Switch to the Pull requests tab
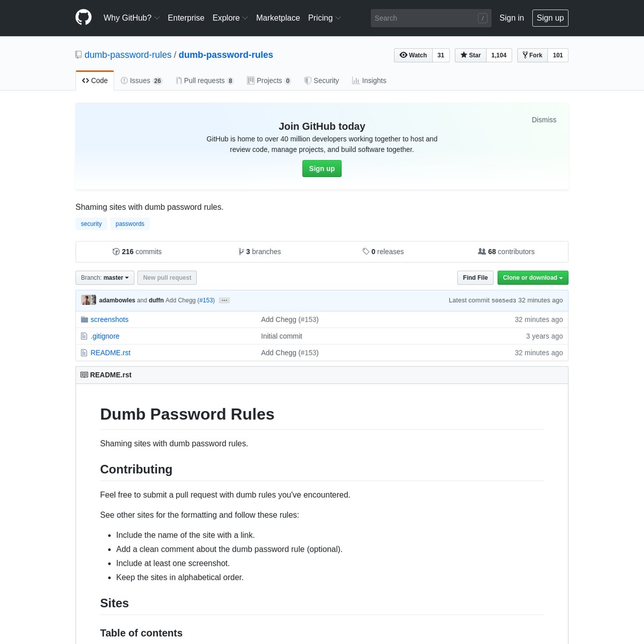The image size is (644, 644). [204, 80]
